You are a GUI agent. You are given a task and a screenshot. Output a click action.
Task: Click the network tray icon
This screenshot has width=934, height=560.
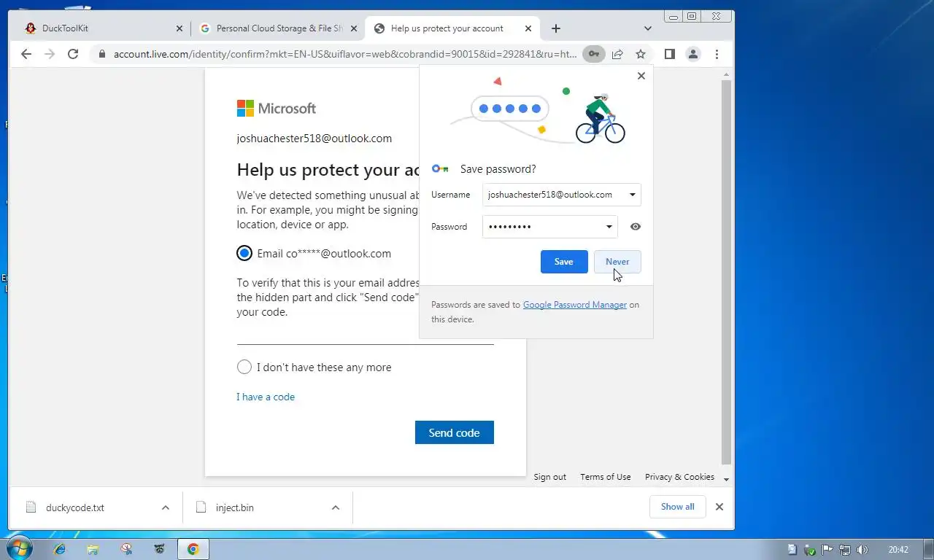[x=845, y=550]
